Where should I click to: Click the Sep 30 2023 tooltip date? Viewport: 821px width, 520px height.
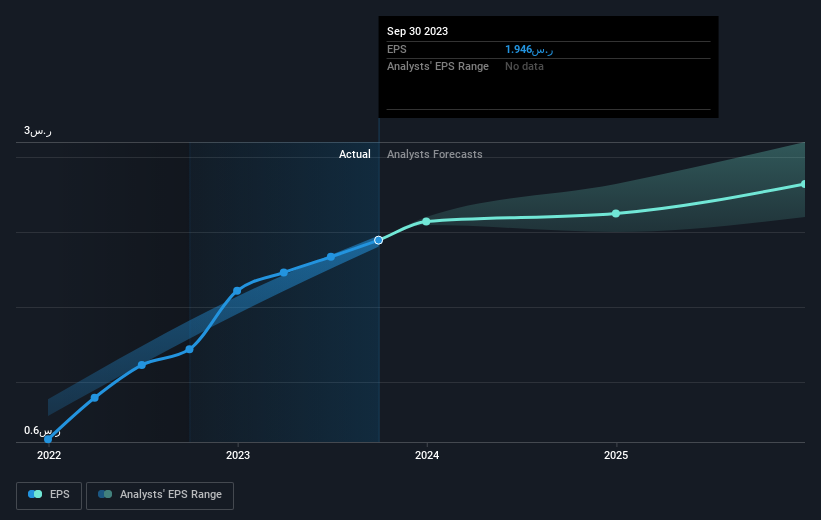click(x=417, y=31)
